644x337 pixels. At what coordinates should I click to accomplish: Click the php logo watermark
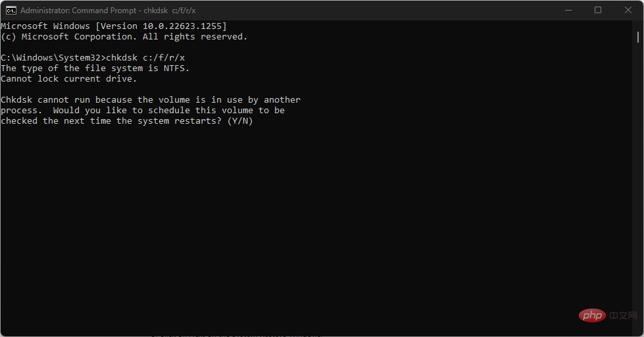click(592, 315)
